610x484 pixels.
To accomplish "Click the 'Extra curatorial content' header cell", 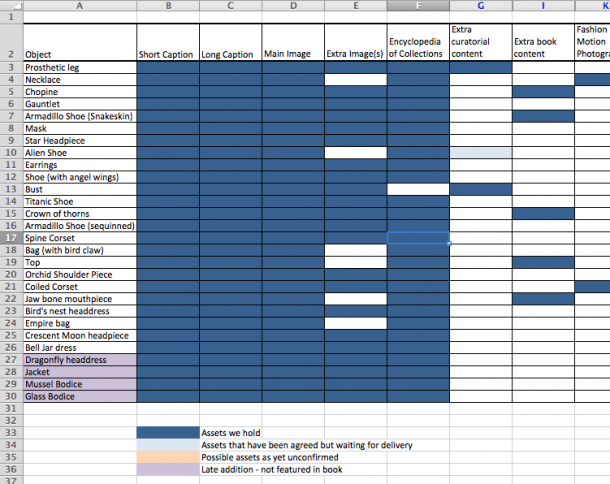I will pos(480,42).
